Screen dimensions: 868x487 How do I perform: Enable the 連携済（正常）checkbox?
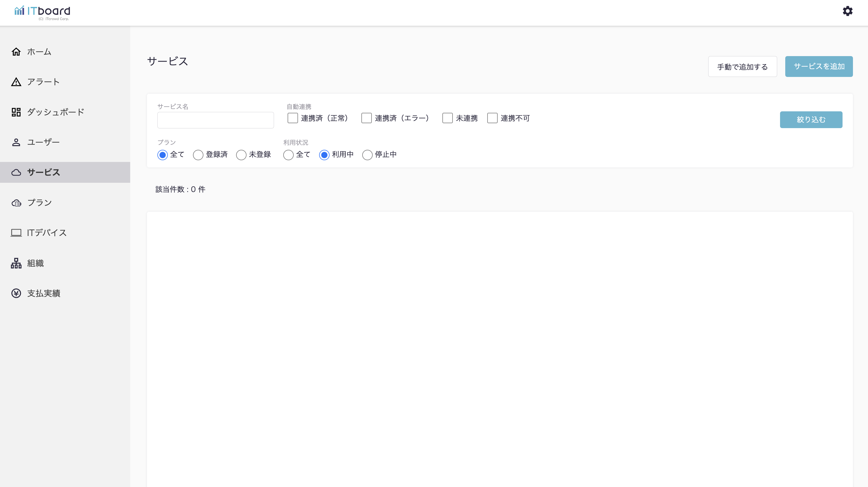pyautogui.click(x=293, y=118)
